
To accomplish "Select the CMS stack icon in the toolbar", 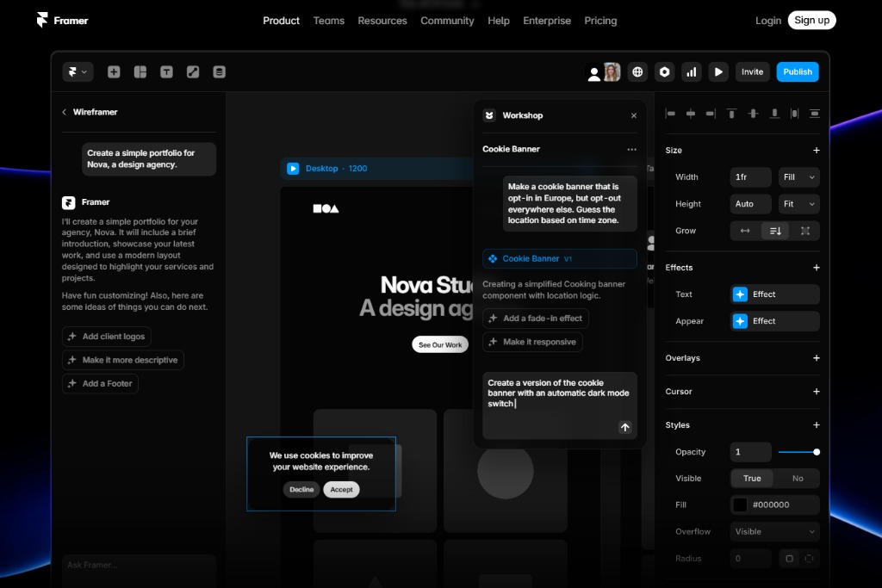I will pos(219,71).
